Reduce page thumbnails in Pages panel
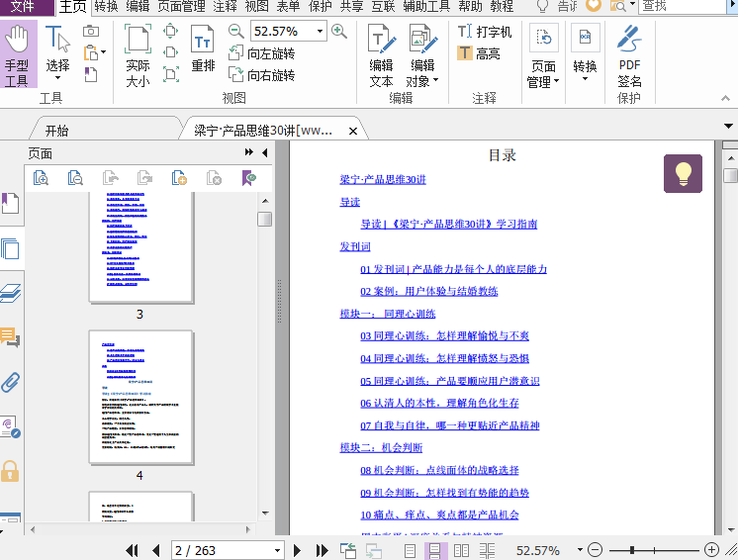 [x=75, y=178]
